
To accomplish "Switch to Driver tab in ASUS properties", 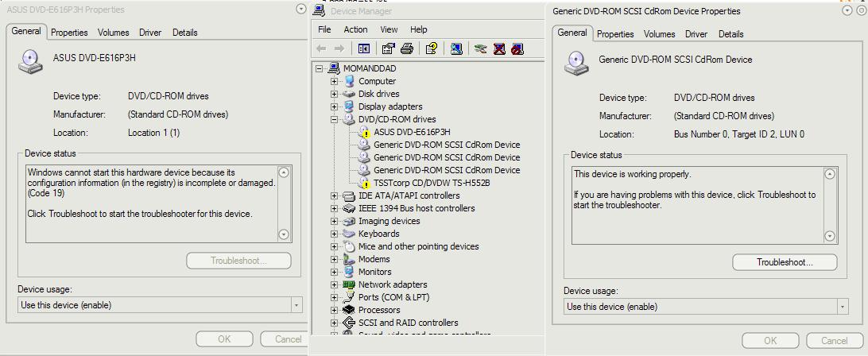I will click(150, 33).
